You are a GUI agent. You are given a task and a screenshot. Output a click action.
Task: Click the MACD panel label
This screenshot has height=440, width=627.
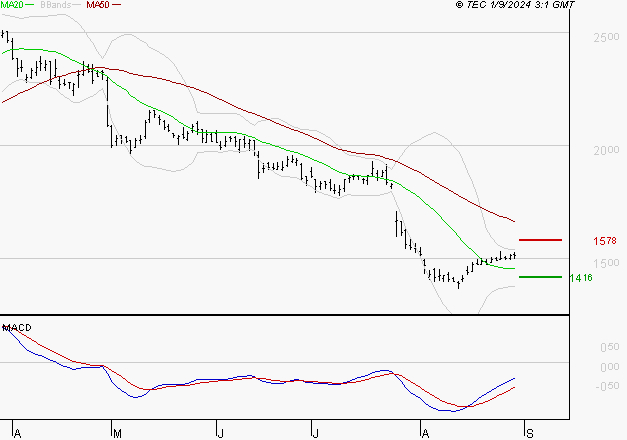click(x=17, y=328)
